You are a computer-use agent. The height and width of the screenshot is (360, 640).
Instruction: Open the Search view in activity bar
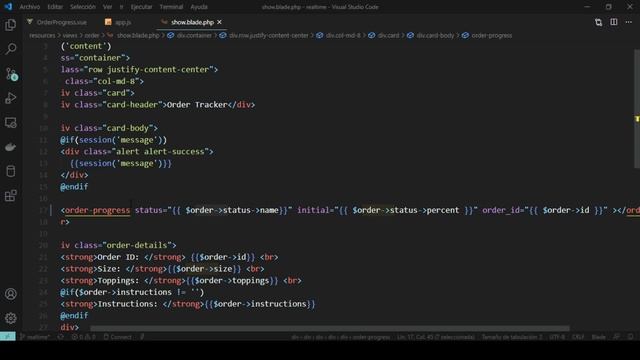pyautogui.click(x=11, y=49)
